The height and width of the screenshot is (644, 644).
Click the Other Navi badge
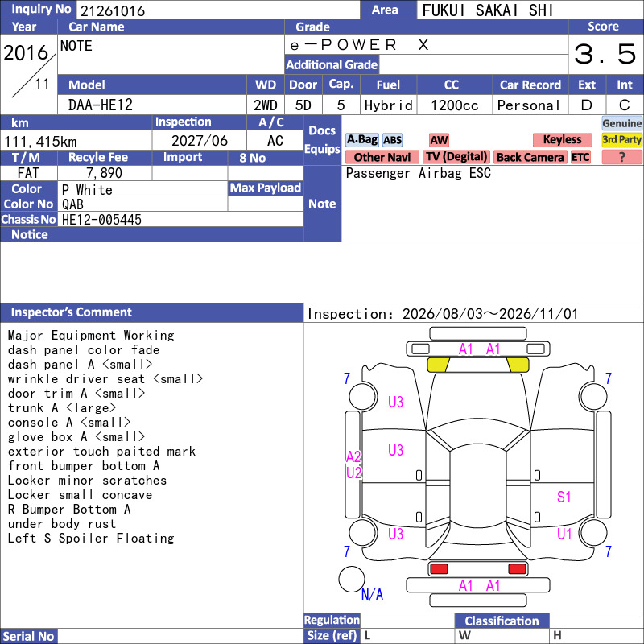tap(382, 157)
